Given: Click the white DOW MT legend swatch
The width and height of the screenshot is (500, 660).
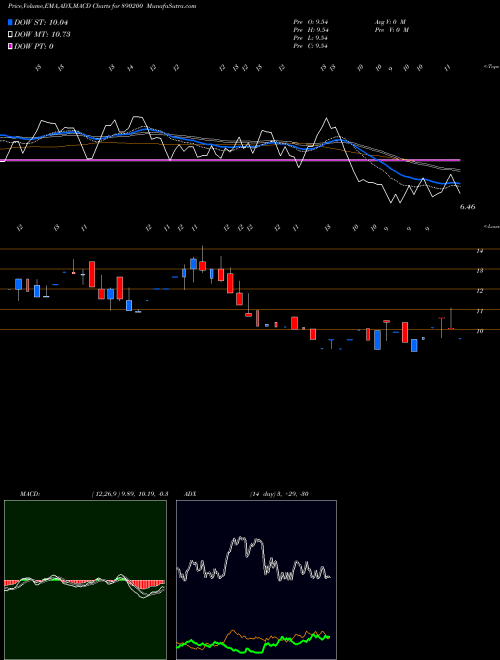Looking at the screenshot, I should pos(10,34).
